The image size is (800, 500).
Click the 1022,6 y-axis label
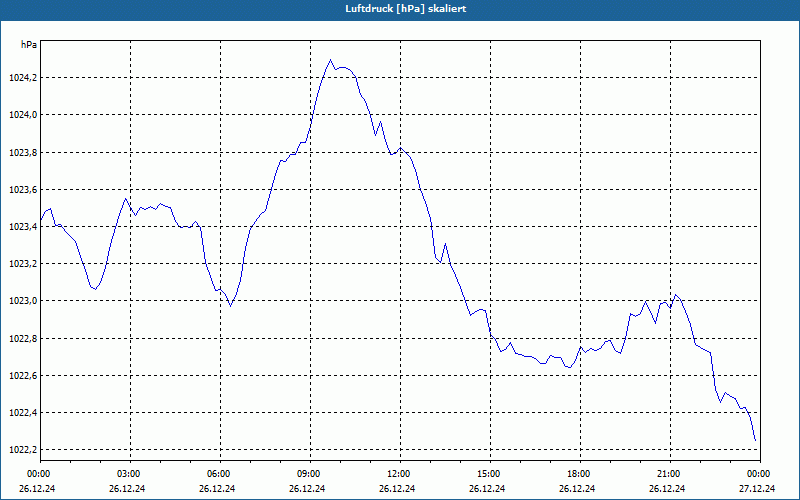(x=23, y=376)
